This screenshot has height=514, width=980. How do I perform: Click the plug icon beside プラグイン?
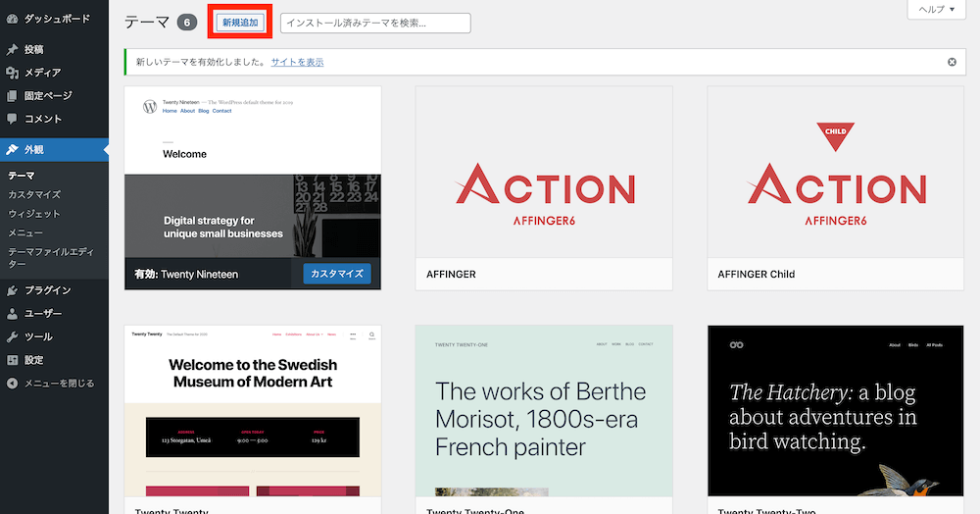tap(12, 290)
